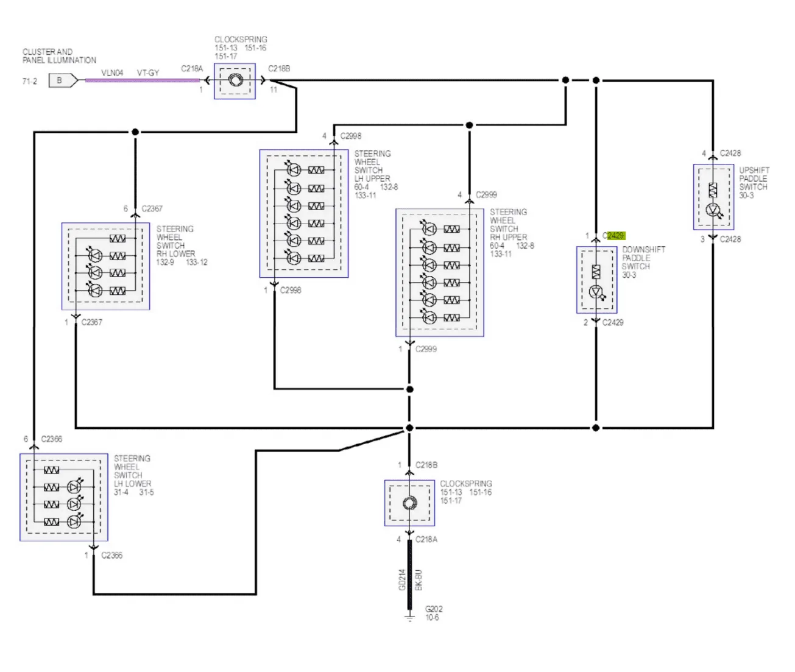Click the 31-4 page reference
This screenshot has width=795, height=672.
[121, 492]
